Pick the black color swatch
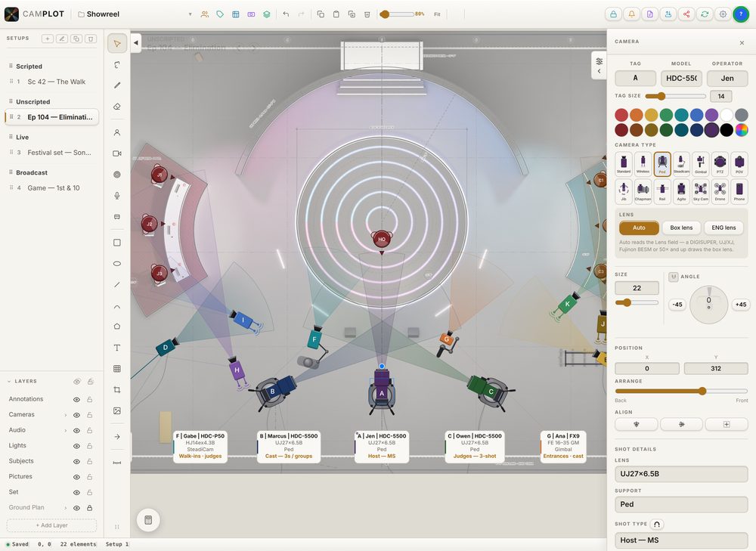Image resolution: width=756 pixels, height=551 pixels. coord(727,130)
